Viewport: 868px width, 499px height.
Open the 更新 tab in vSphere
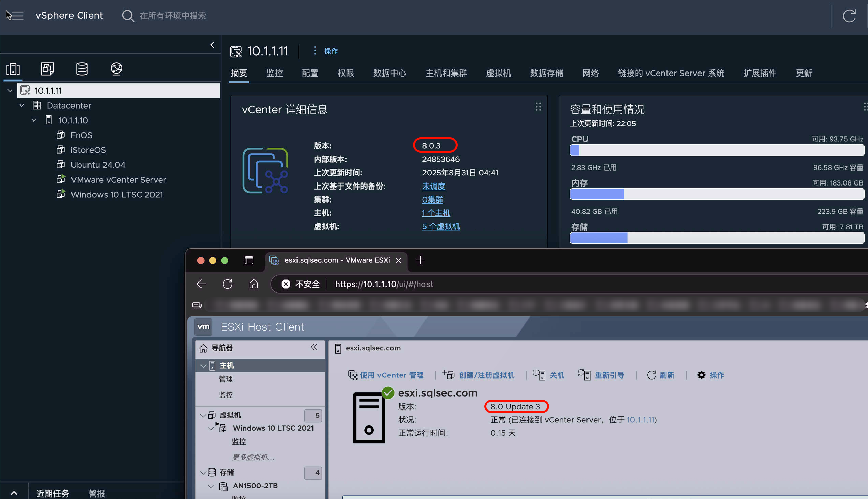(x=804, y=73)
